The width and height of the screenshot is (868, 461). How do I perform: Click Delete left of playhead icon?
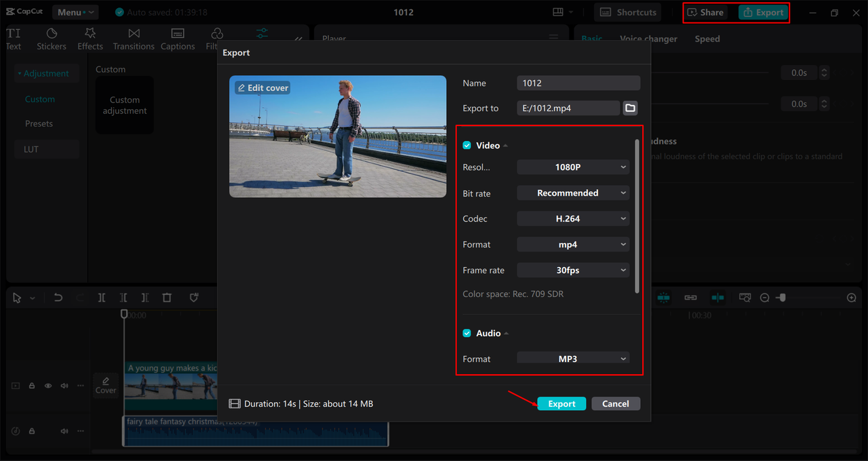123,298
